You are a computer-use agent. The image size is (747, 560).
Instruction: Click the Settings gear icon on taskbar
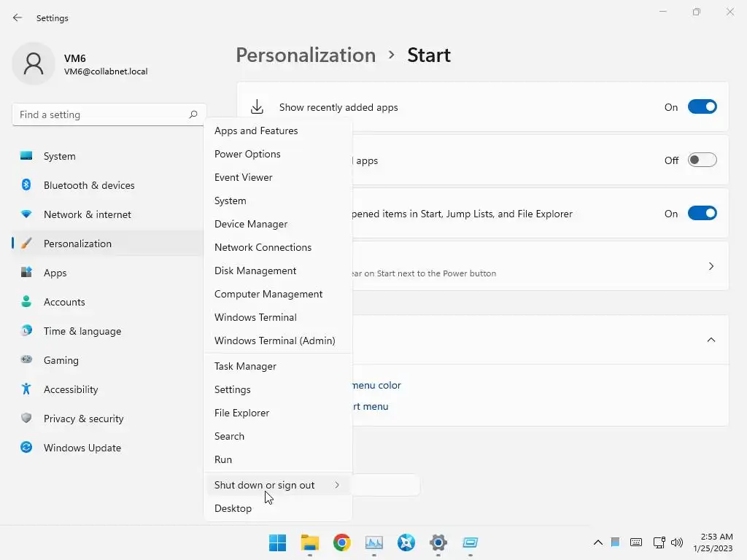pyautogui.click(x=438, y=542)
